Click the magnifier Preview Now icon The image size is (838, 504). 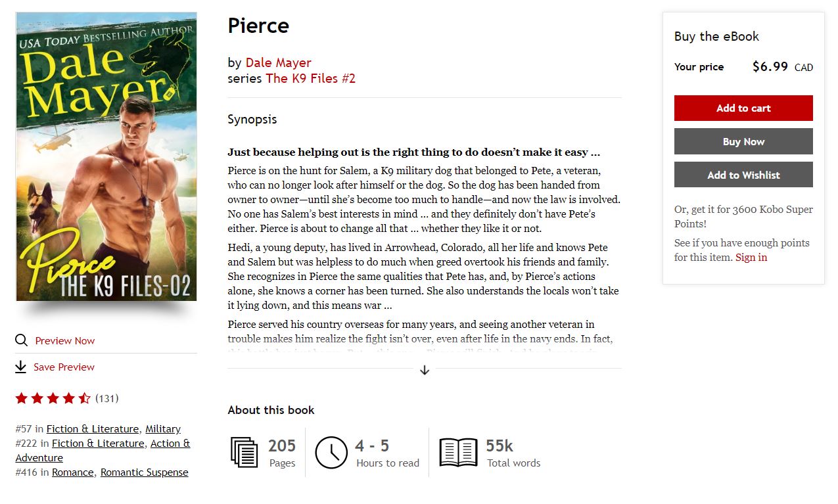pos(21,340)
